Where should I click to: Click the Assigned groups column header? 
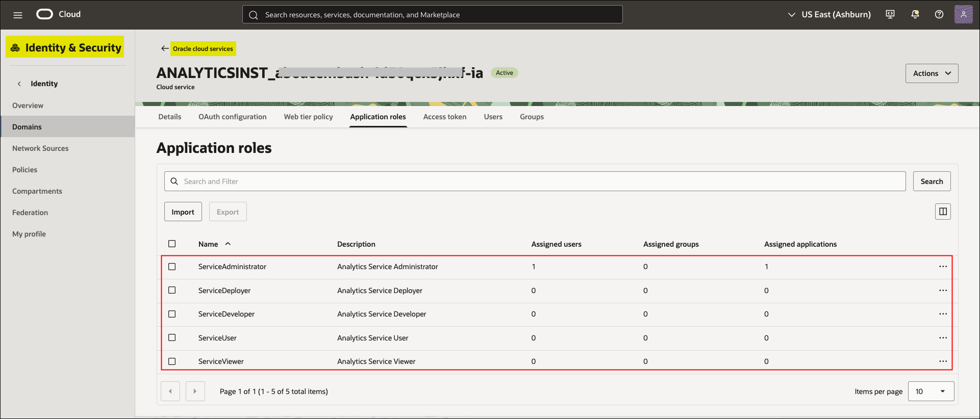click(x=671, y=244)
